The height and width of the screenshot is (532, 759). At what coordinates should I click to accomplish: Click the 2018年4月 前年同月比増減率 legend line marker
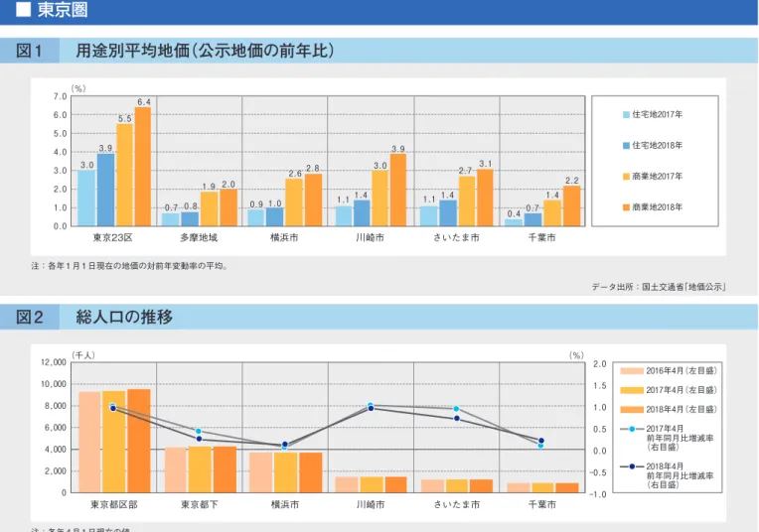pos(632,466)
